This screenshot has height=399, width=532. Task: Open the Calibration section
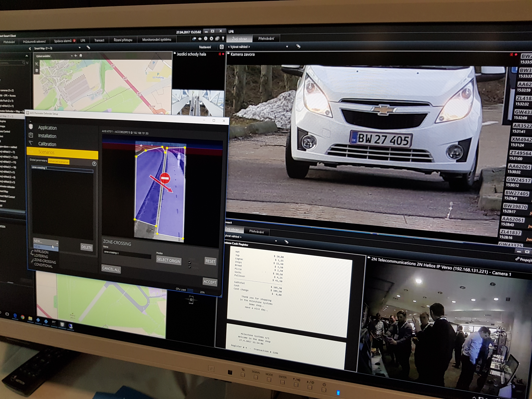coord(47,144)
